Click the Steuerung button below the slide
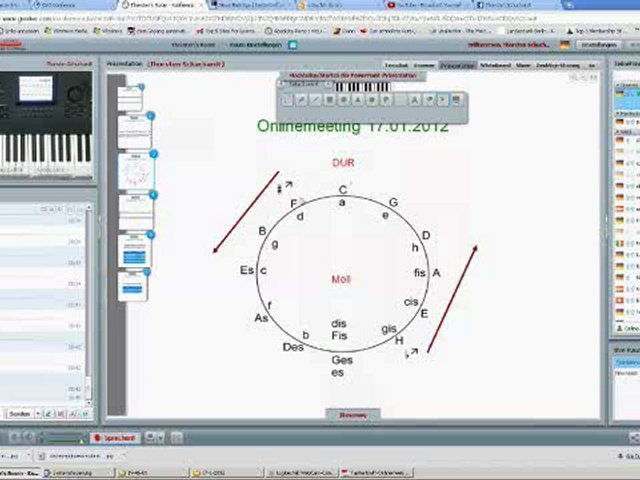Viewport: 640px width, 480px height. [x=352, y=414]
